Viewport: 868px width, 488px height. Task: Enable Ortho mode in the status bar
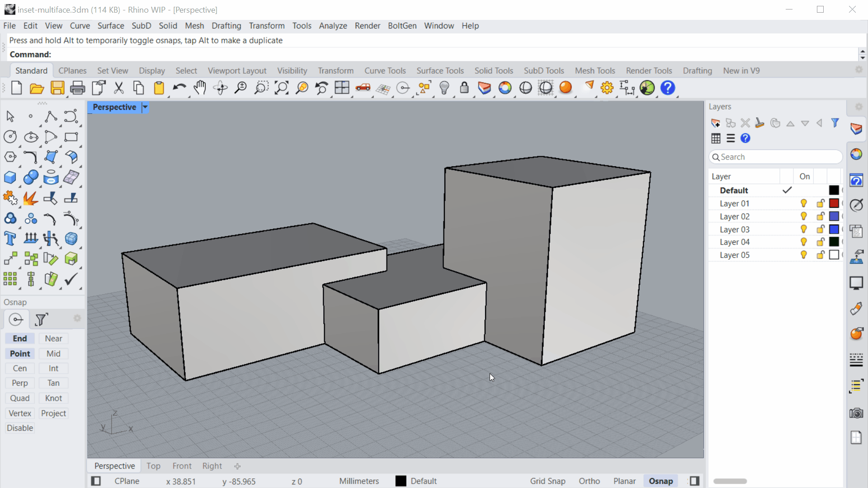pos(589,481)
